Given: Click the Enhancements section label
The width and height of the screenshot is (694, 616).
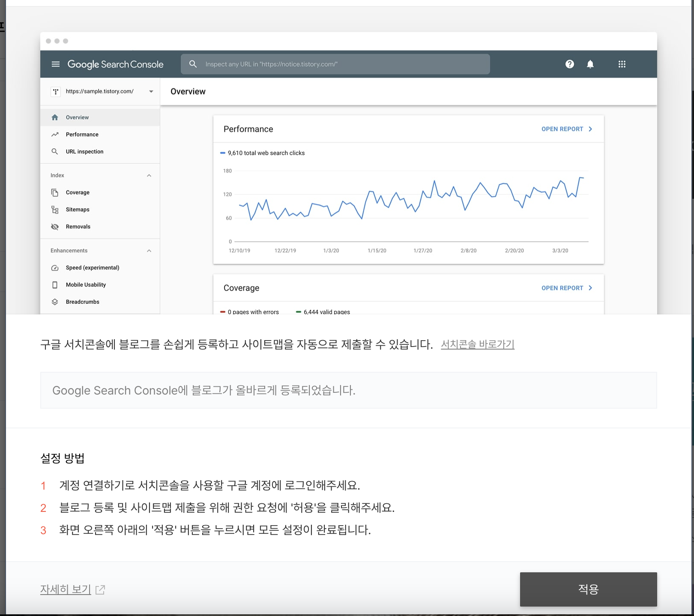Looking at the screenshot, I should pyautogui.click(x=69, y=251).
